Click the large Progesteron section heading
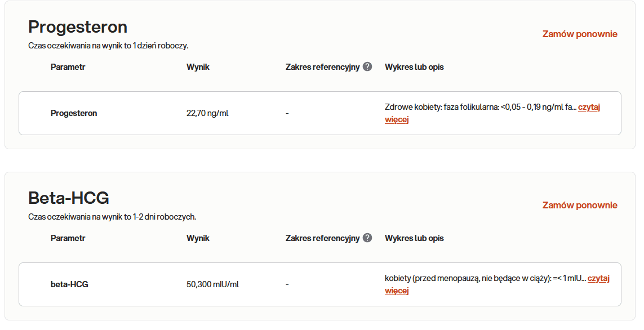 tap(78, 27)
